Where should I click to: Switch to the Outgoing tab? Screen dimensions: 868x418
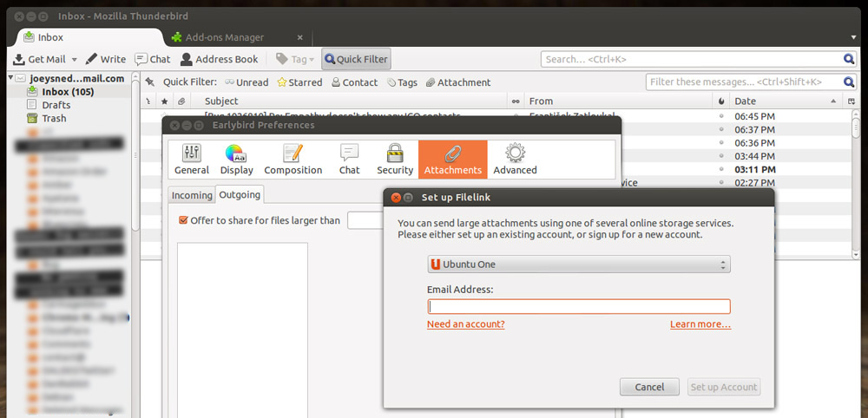[x=240, y=194]
